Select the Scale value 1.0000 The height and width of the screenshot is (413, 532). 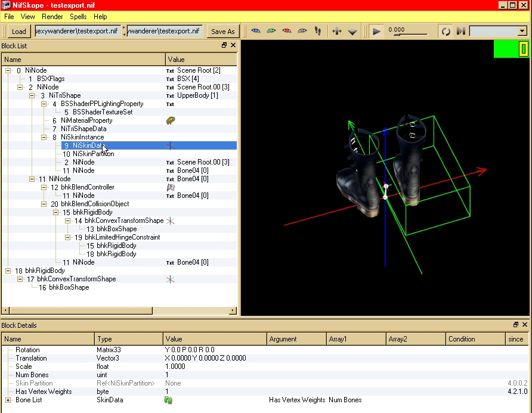coord(175,367)
